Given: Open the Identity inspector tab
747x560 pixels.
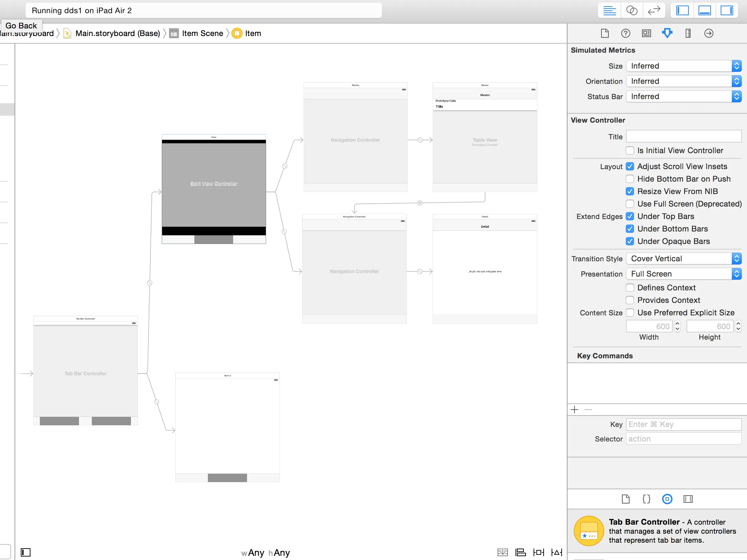Looking at the screenshot, I should [x=646, y=33].
